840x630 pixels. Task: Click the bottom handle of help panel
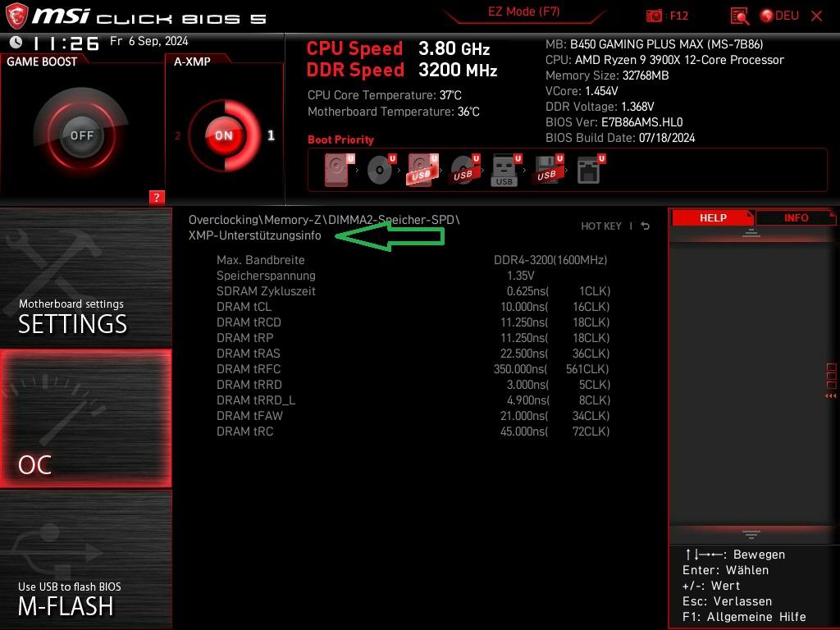[751, 534]
